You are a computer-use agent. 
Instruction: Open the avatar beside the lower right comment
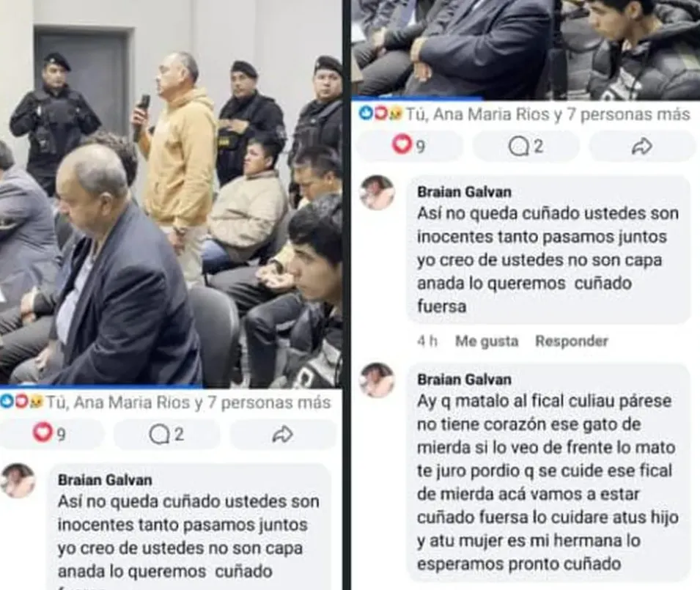[x=377, y=380]
